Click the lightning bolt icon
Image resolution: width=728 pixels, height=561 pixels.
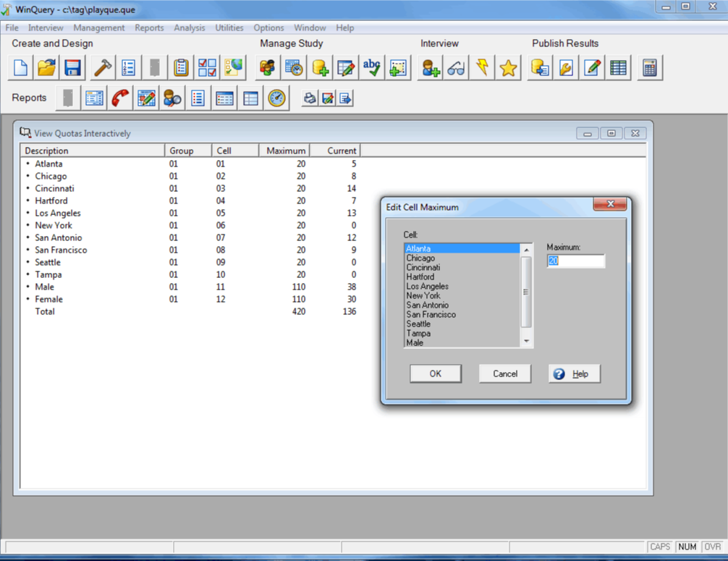[x=483, y=68]
